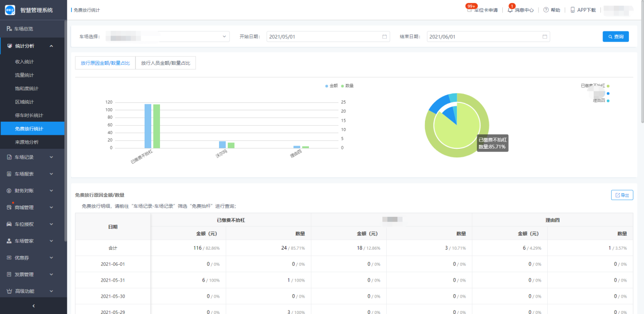Open the help question mark icon

[x=546, y=10]
